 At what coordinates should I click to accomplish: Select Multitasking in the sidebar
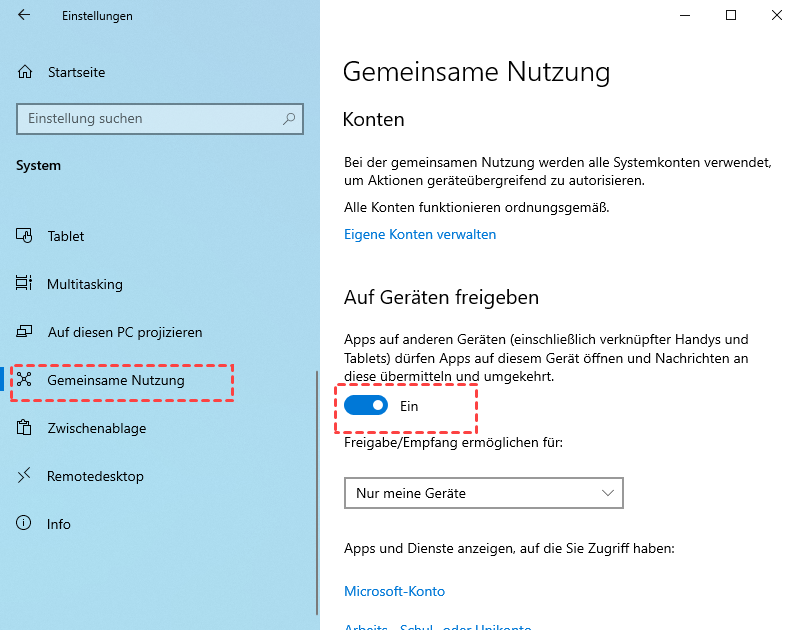click(x=85, y=284)
